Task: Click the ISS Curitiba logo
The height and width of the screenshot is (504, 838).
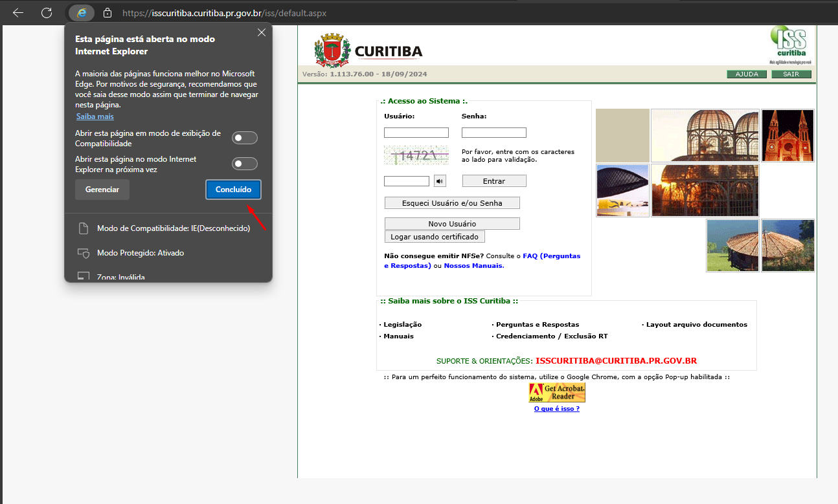Action: point(789,44)
